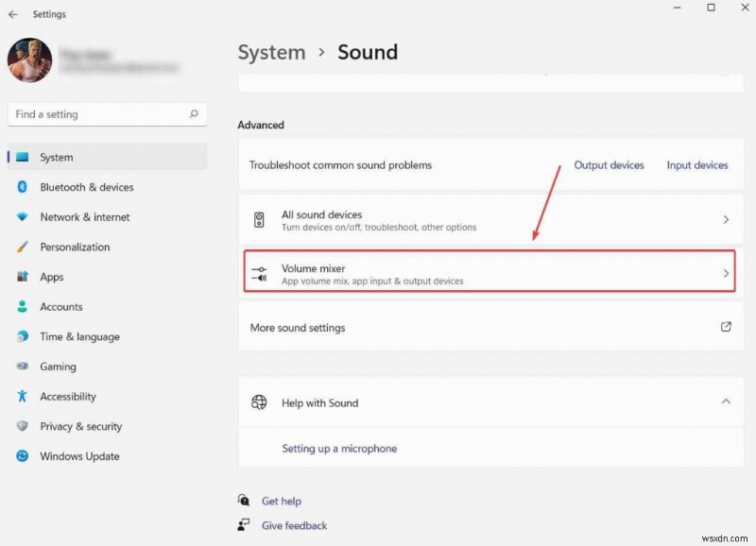Click the user profile picture
Screen dimensions: 756x546
(29, 60)
